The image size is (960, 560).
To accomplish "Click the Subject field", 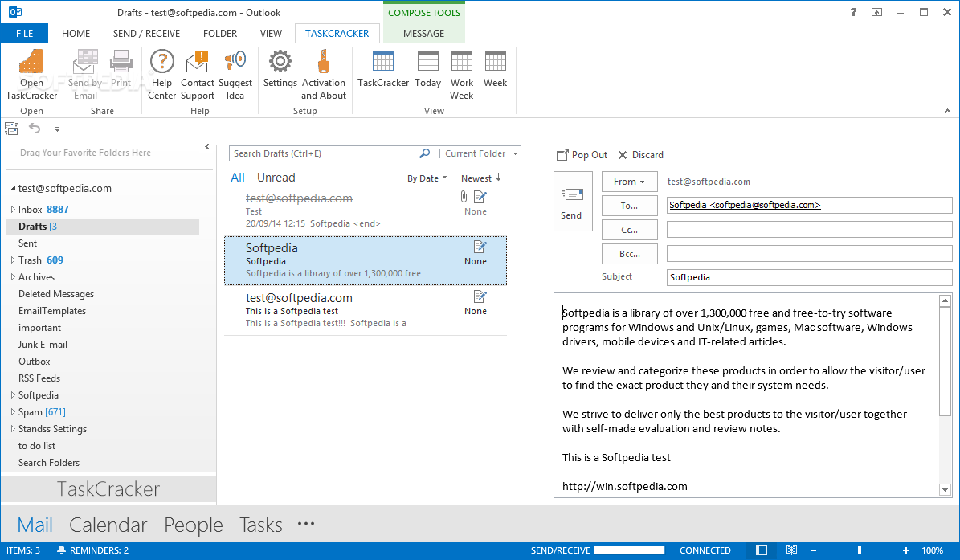I will [809, 277].
